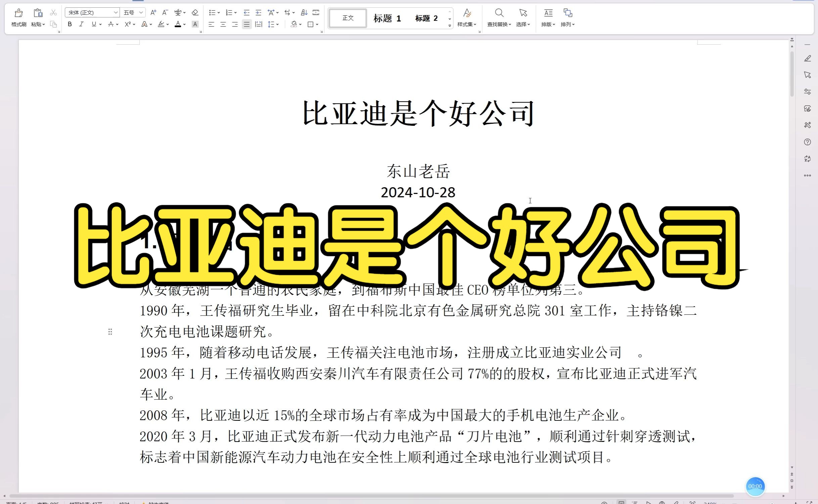Open the 样式集 style set menu
Viewport: 818px width, 504px height.
(x=467, y=18)
